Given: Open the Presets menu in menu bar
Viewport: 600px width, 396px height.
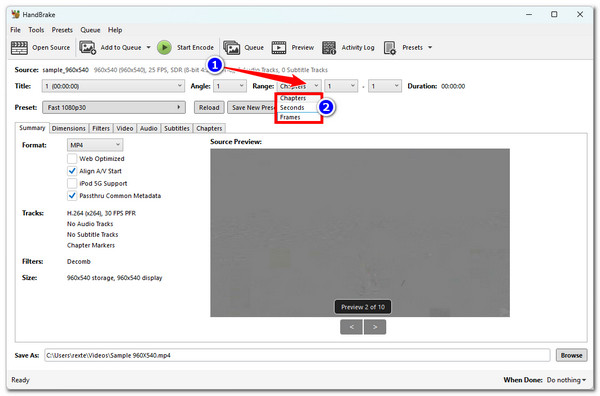Looking at the screenshot, I should tap(62, 30).
